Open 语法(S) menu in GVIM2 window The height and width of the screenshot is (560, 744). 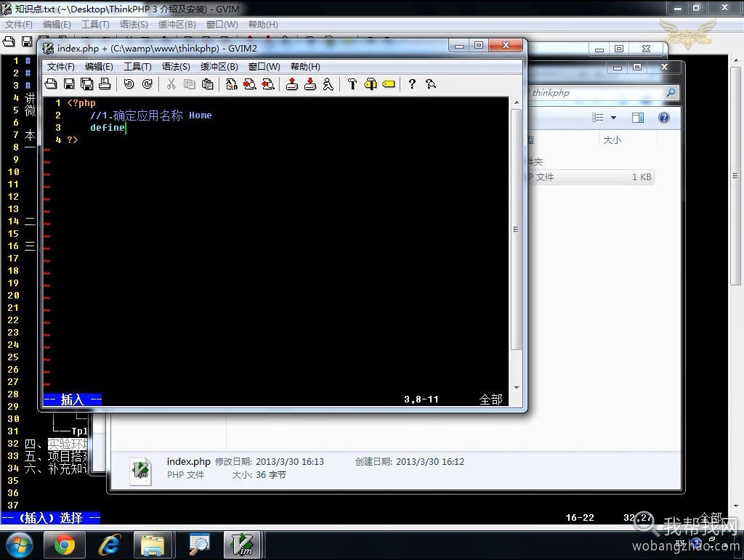(x=176, y=66)
